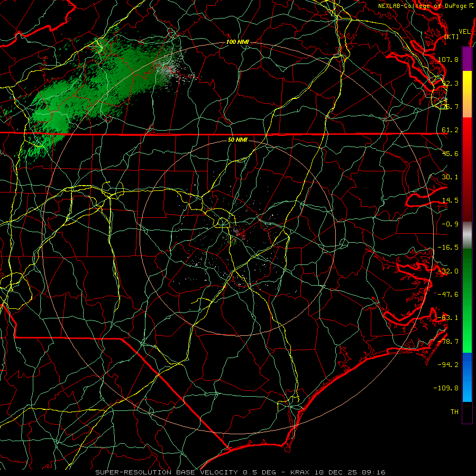
Task: Select the -94.2 velocity scale value
Action: (x=448, y=365)
